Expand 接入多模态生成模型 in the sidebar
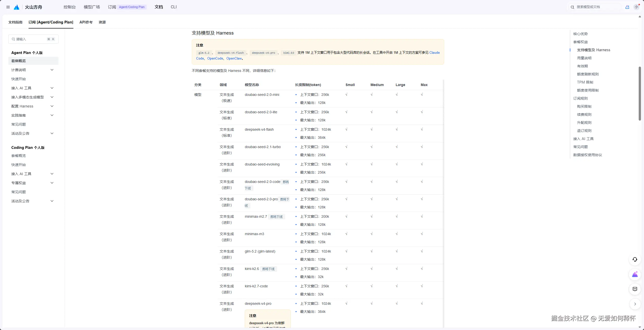 tap(52, 97)
